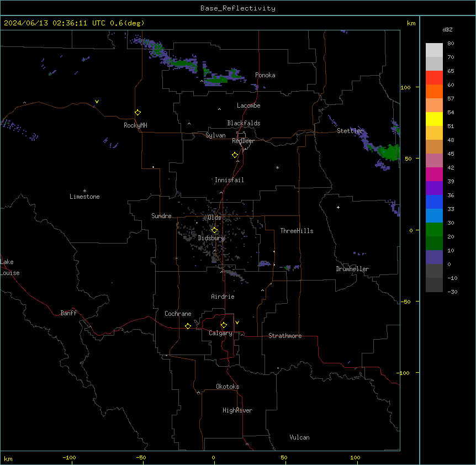This screenshot has width=476, height=465.
Task: Click the gray clutter patch southwest of Didsbury
Action: coord(189,236)
